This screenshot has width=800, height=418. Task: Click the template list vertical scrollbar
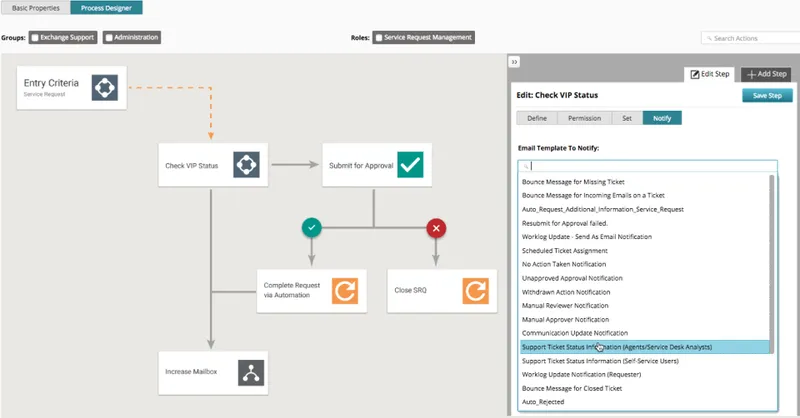pyautogui.click(x=772, y=263)
